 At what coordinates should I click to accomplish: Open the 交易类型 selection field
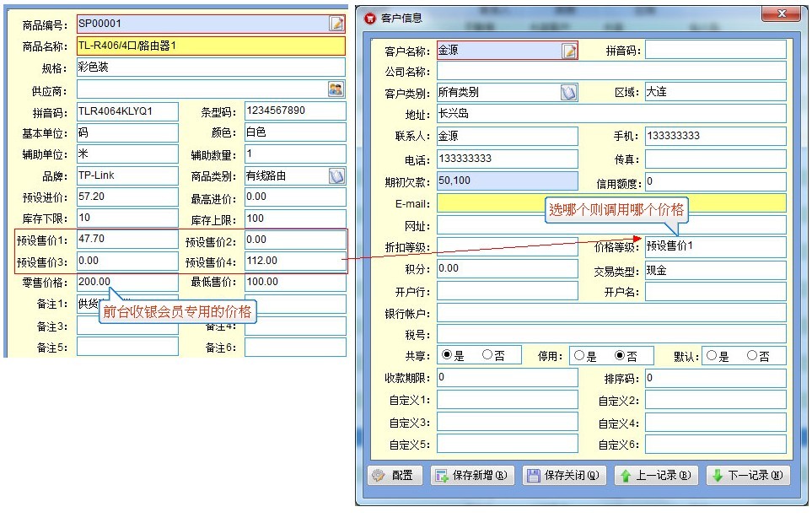coord(715,270)
